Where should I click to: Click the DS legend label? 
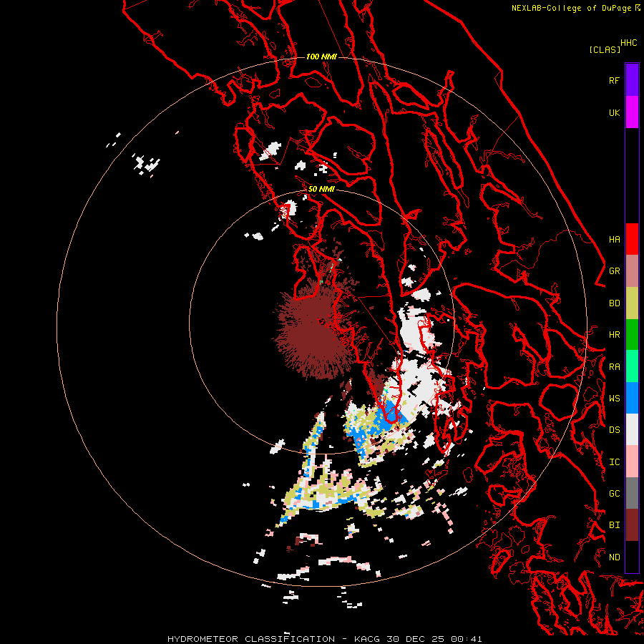point(615,429)
